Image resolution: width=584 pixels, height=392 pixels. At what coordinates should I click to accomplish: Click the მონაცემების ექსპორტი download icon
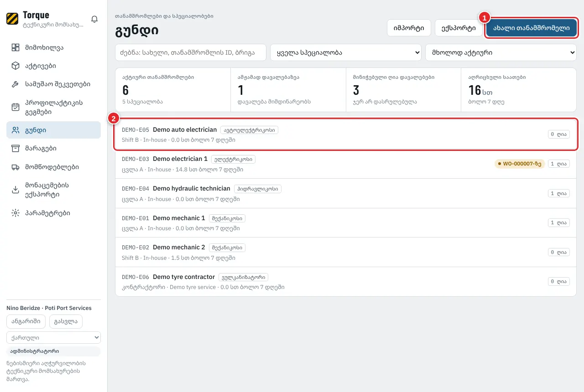(x=16, y=190)
